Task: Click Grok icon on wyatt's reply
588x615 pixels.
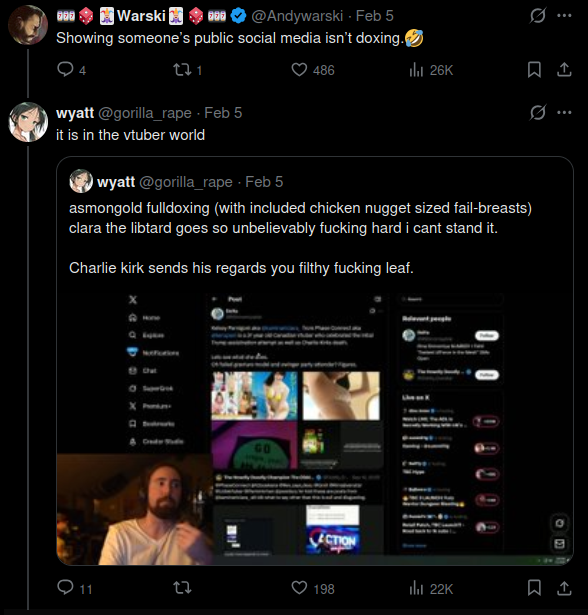Action: tap(537, 113)
